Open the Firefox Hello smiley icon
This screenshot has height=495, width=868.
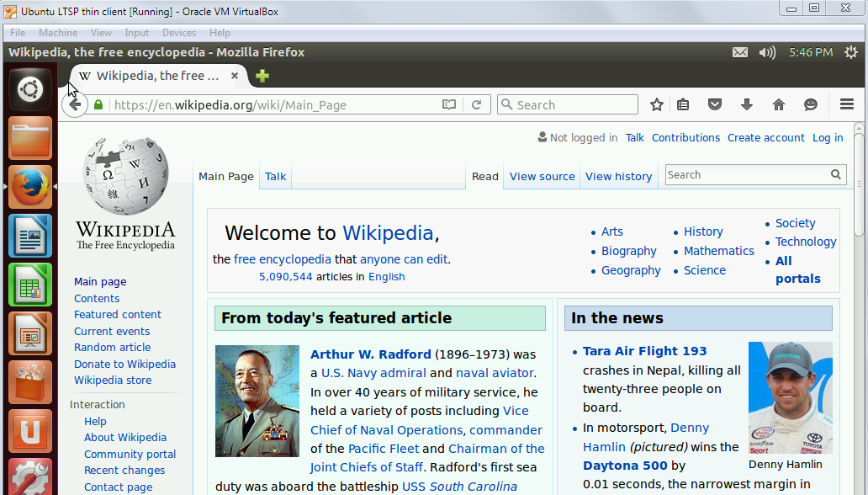pos(811,104)
